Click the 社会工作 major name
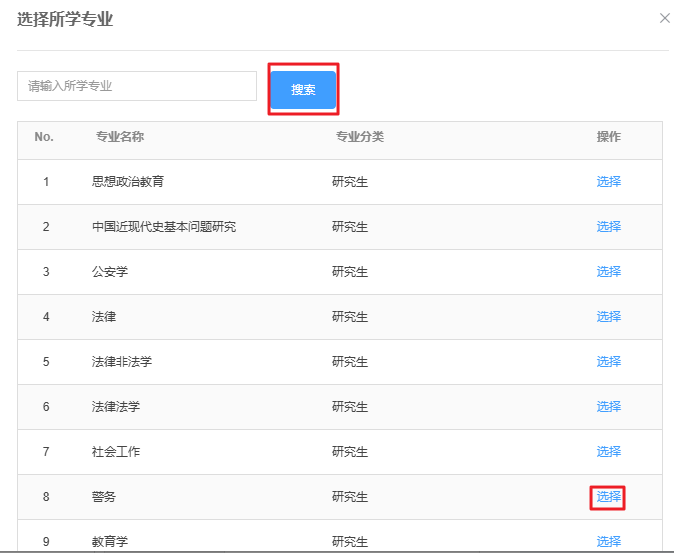This screenshot has height=553, width=674. [116, 452]
